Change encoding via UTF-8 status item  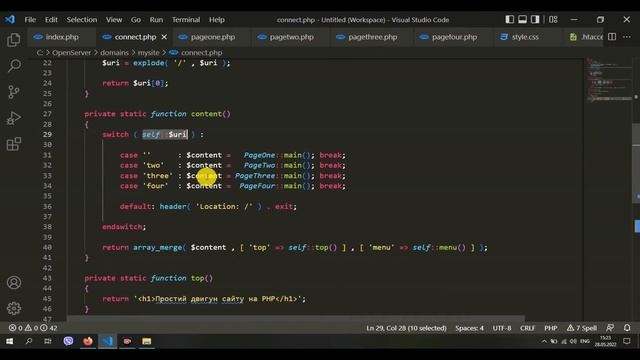(x=502, y=328)
